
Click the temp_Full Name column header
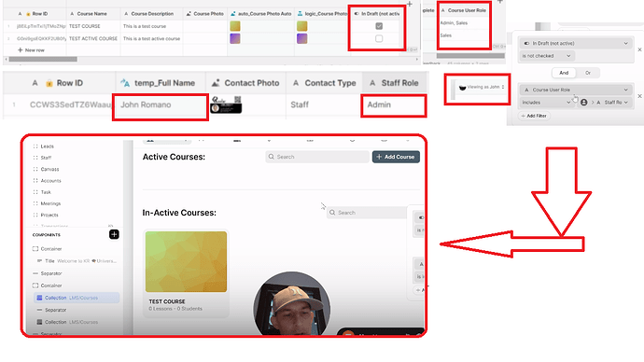coord(161,83)
